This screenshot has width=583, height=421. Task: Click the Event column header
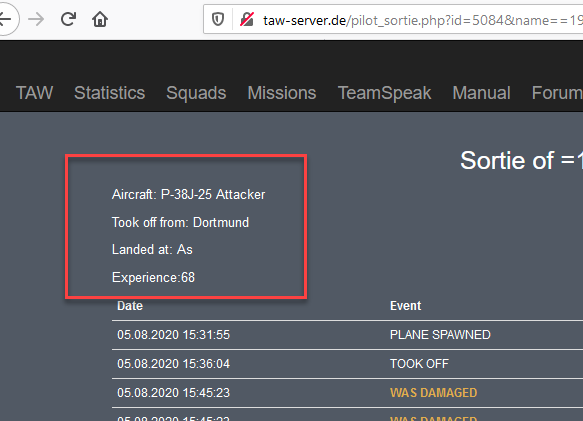(406, 306)
